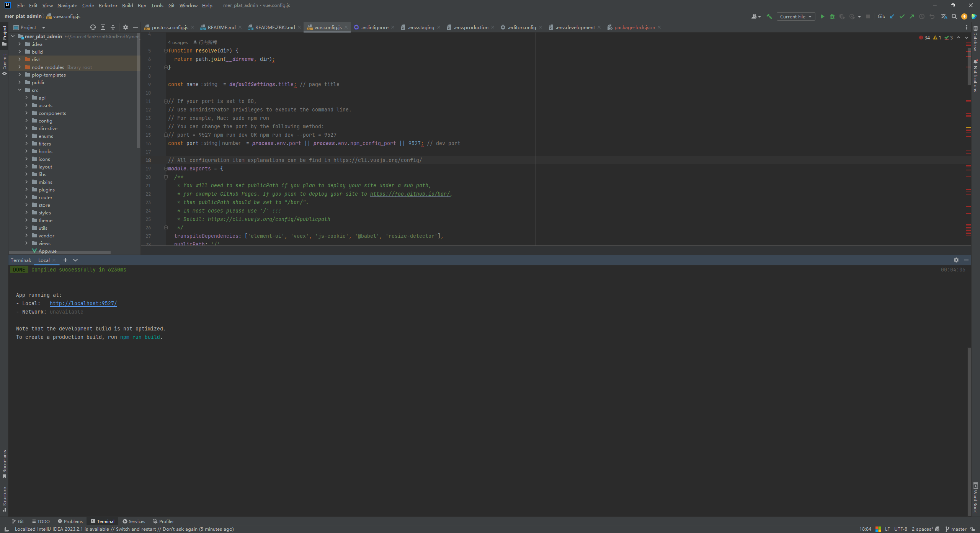Screen dimensions: 980x533
Task: Click the errors count indicator 34
Action: [924, 38]
